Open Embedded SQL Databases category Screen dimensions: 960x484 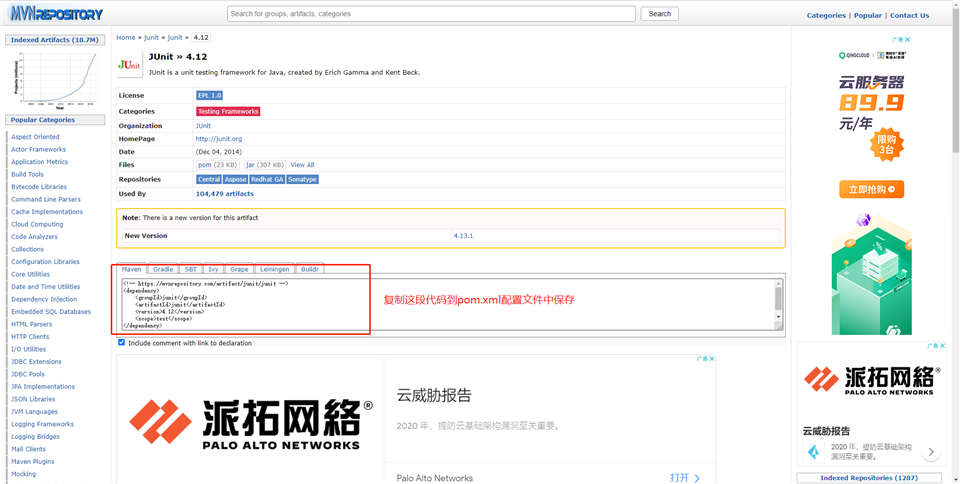tap(51, 311)
